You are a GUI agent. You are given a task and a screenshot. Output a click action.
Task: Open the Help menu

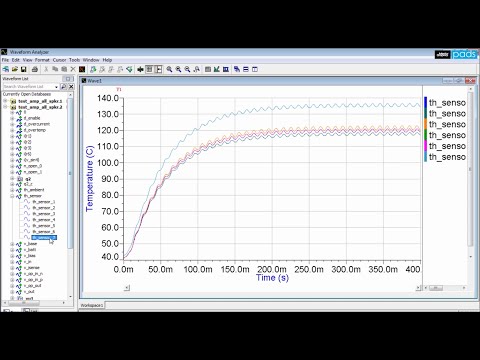(x=107, y=60)
